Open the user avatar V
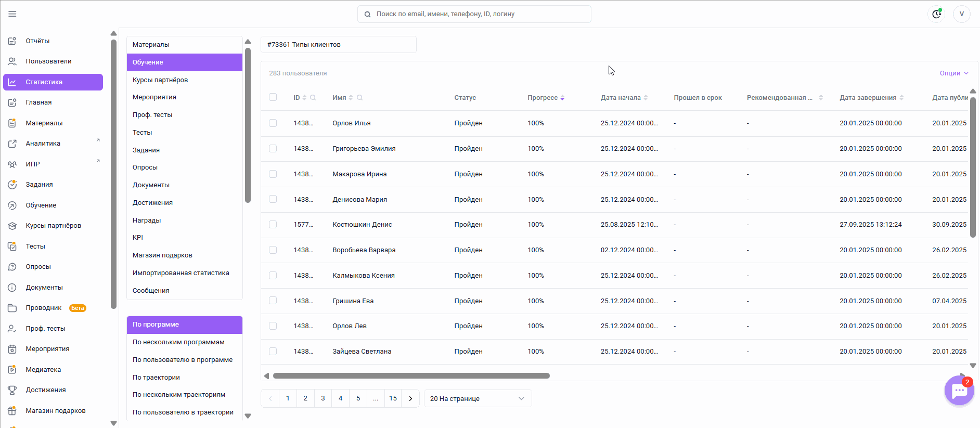Viewport: 980px width, 428px height. [x=961, y=14]
